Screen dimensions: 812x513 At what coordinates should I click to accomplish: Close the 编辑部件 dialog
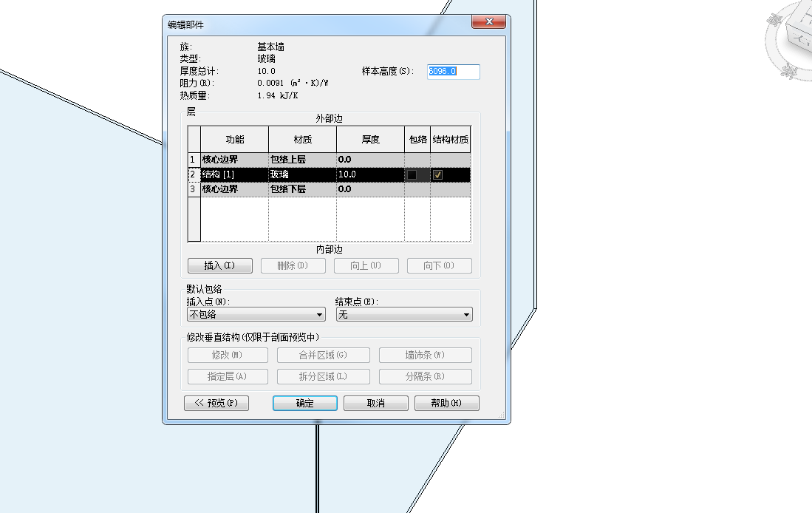pos(488,21)
